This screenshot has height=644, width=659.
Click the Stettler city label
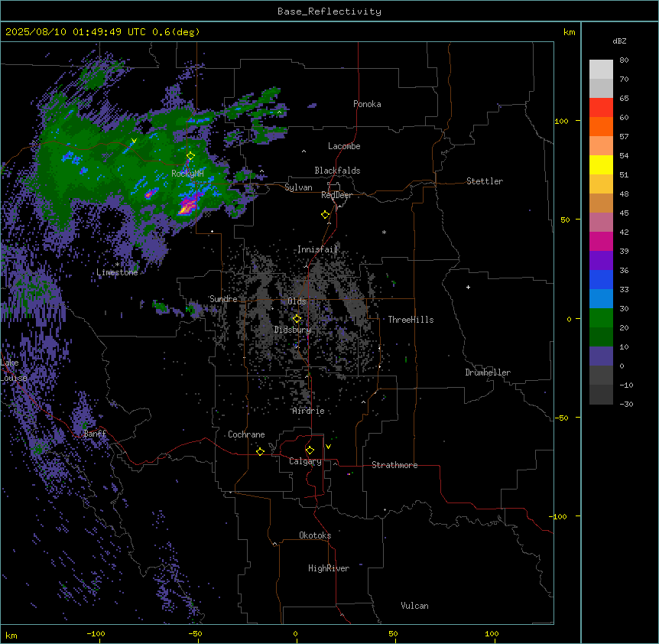click(x=485, y=181)
